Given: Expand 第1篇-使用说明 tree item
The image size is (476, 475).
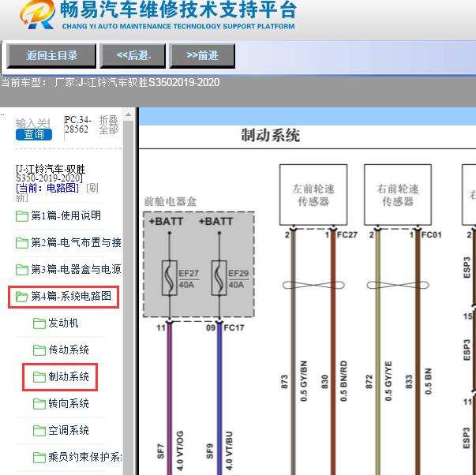Looking at the screenshot, I should (66, 215).
